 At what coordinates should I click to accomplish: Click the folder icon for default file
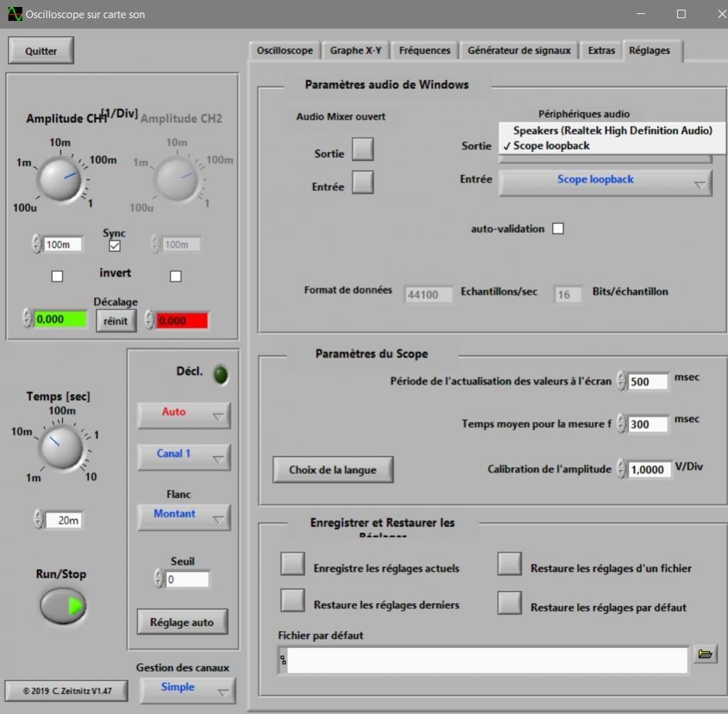(x=705, y=654)
